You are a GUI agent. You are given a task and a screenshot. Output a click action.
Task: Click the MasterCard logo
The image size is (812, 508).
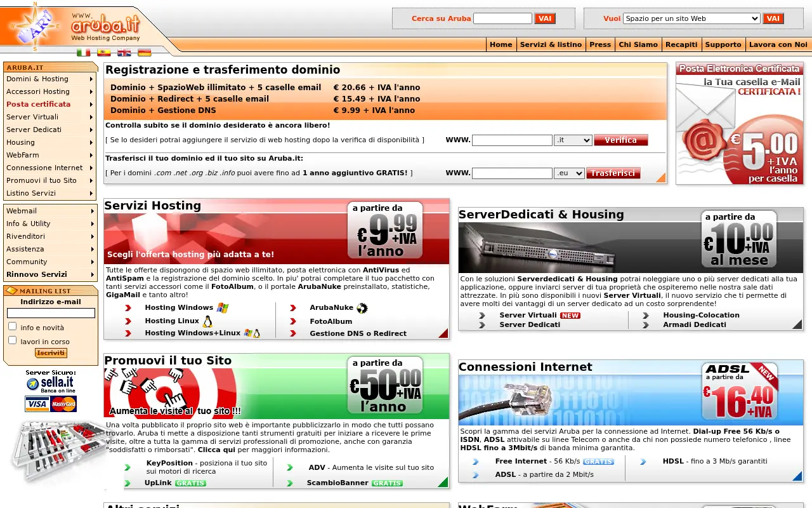[x=63, y=403]
